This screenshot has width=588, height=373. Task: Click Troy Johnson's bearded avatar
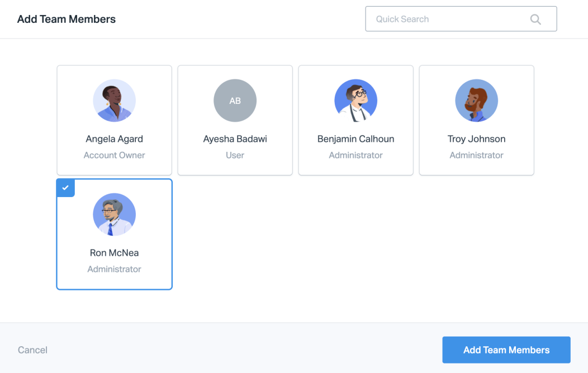pyautogui.click(x=477, y=101)
